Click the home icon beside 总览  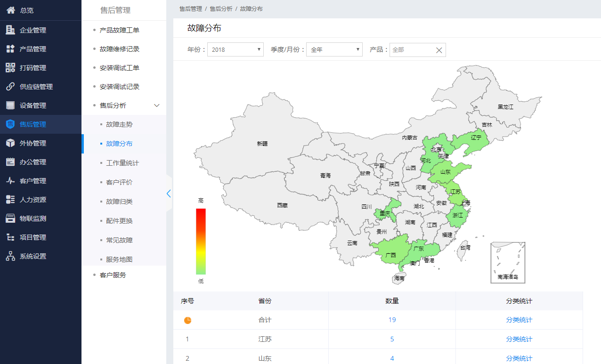point(10,10)
